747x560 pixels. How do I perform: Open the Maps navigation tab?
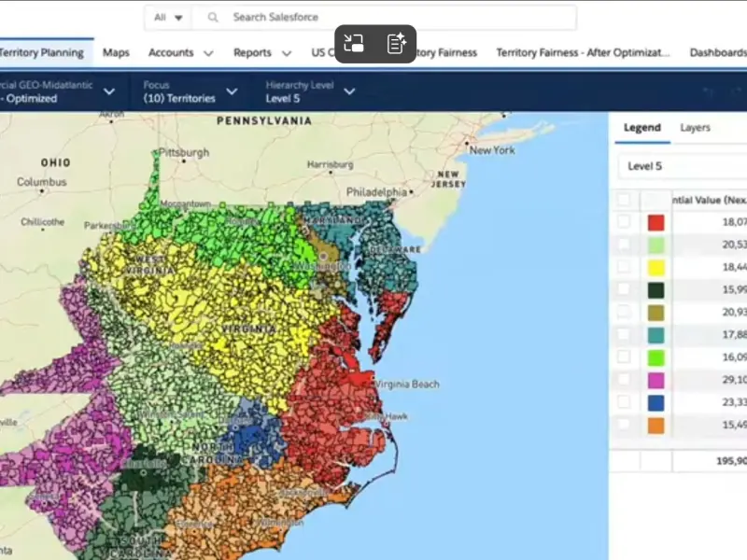tap(116, 53)
